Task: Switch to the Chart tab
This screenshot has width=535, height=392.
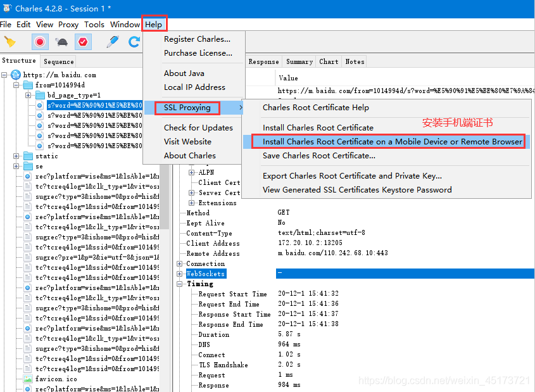Action: [x=329, y=62]
